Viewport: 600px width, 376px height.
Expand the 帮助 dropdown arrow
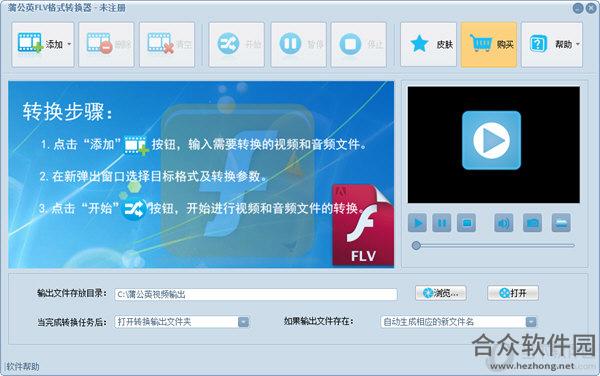(578, 44)
